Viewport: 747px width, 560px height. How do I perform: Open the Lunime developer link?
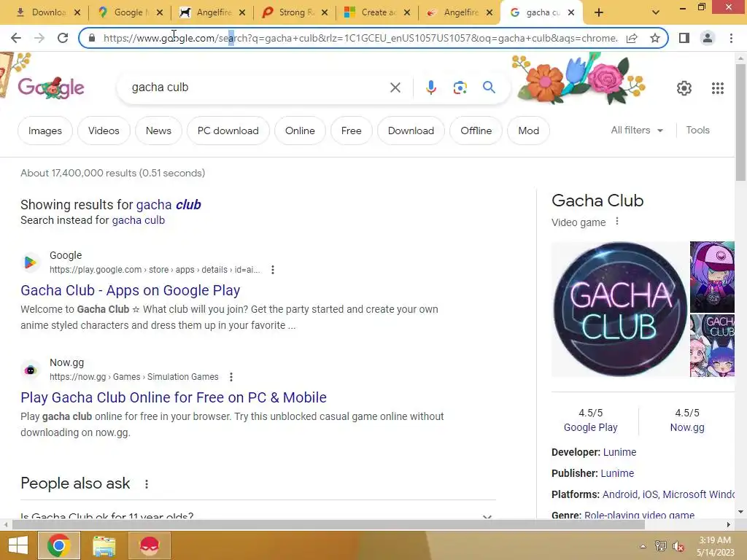(619, 452)
